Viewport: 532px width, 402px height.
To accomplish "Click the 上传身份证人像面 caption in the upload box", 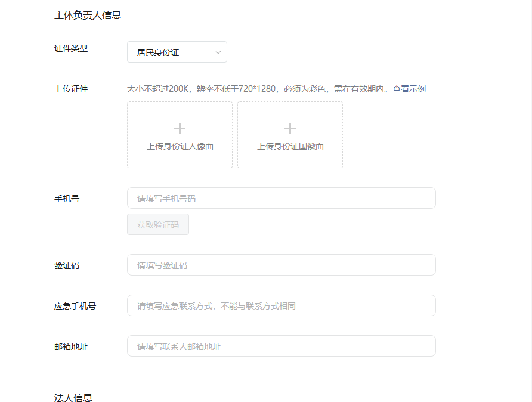I will coord(180,146).
